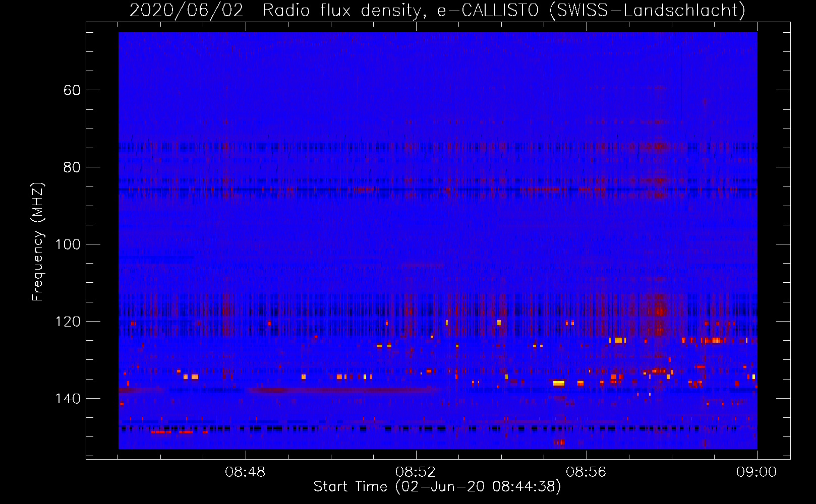The height and width of the screenshot is (504, 816).
Task: Click the '(SWISS-Landschlacht)' station name
Action: coord(647,11)
